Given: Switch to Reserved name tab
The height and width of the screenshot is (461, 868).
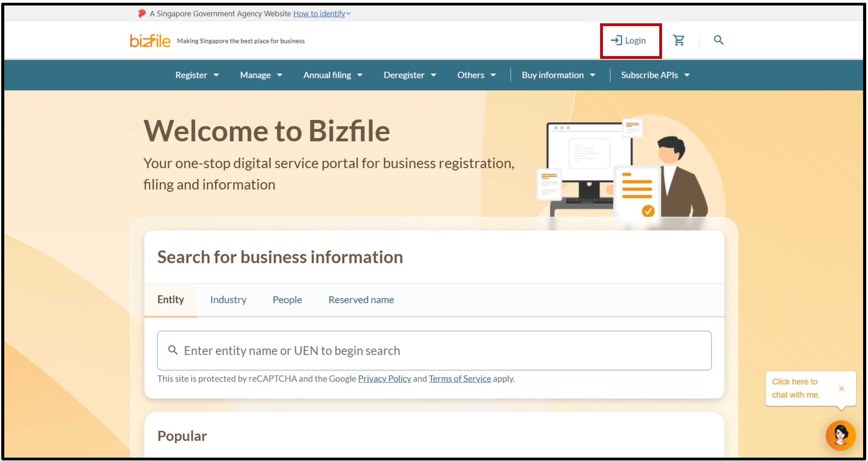Looking at the screenshot, I should (361, 299).
